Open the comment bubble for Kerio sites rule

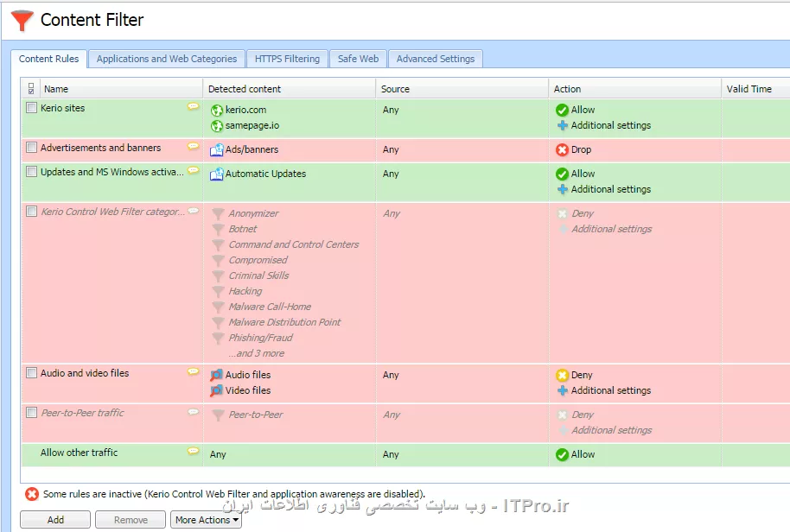(x=193, y=106)
